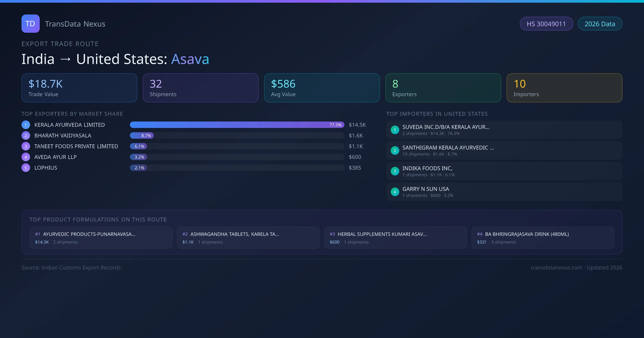Click rank 2 badge beside Bharath Vaidyasala
This screenshot has height=338, width=644.
[x=25, y=135]
